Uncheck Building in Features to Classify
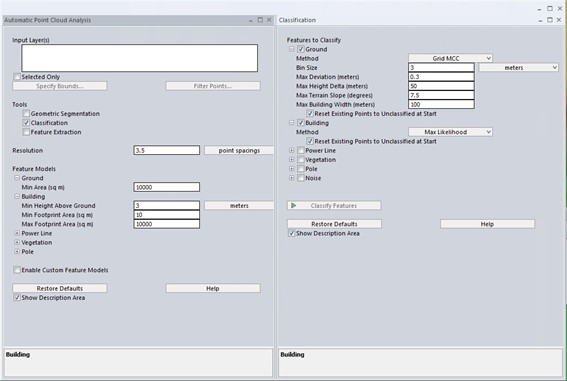The image size is (567, 381). tap(300, 123)
